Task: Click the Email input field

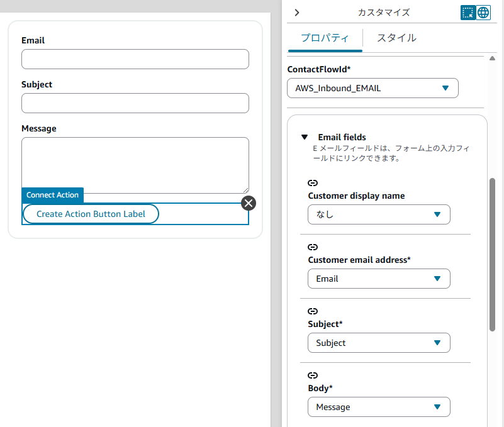Action: coord(135,59)
